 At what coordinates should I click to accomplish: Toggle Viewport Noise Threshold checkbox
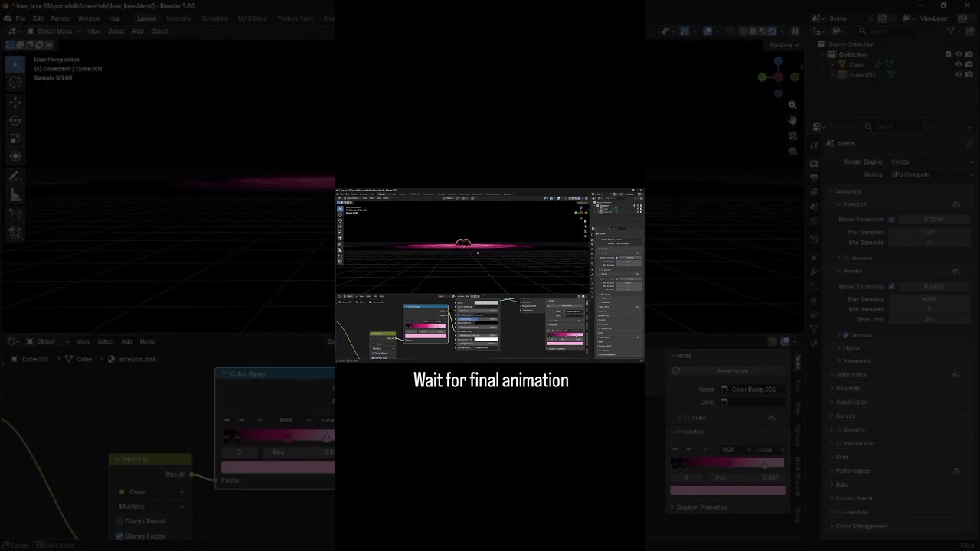(891, 220)
